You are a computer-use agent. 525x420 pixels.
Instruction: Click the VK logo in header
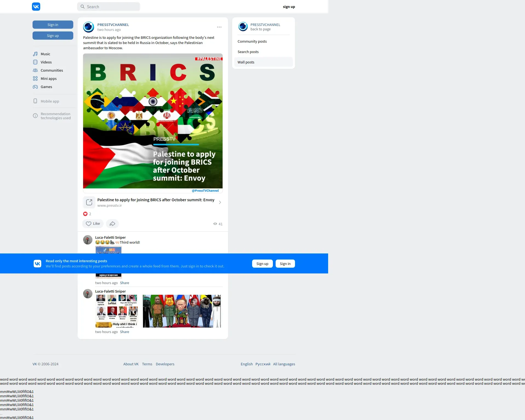coord(36,7)
